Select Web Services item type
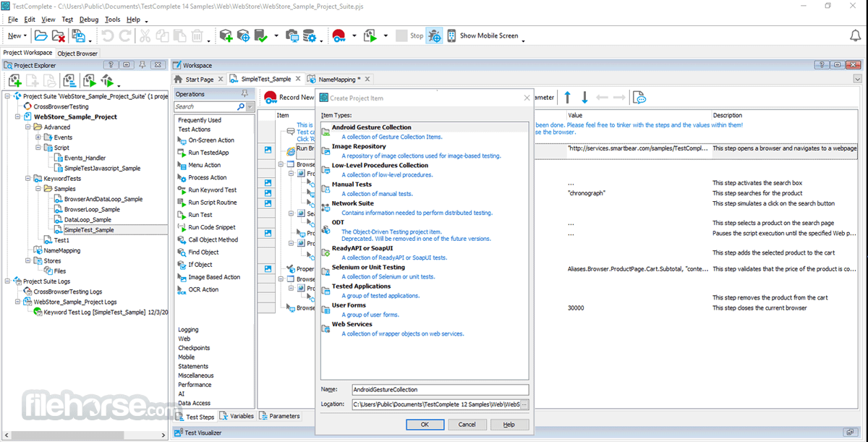 [425, 329]
